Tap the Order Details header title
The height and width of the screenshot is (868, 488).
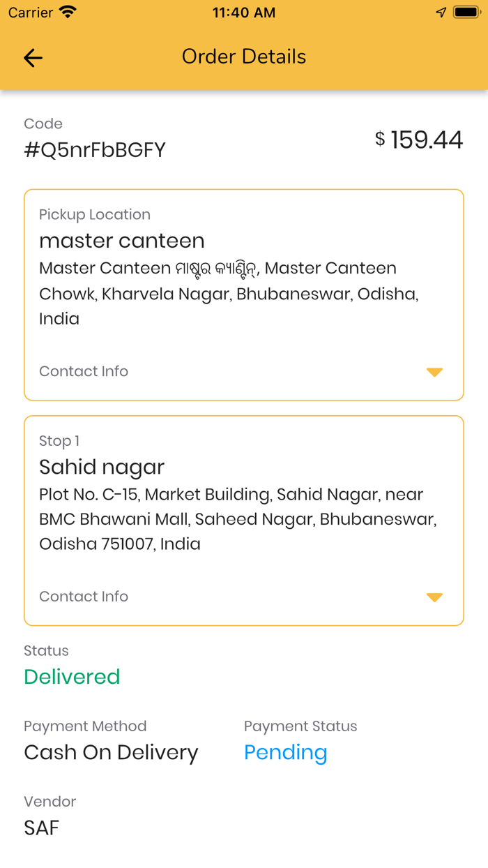coord(244,57)
